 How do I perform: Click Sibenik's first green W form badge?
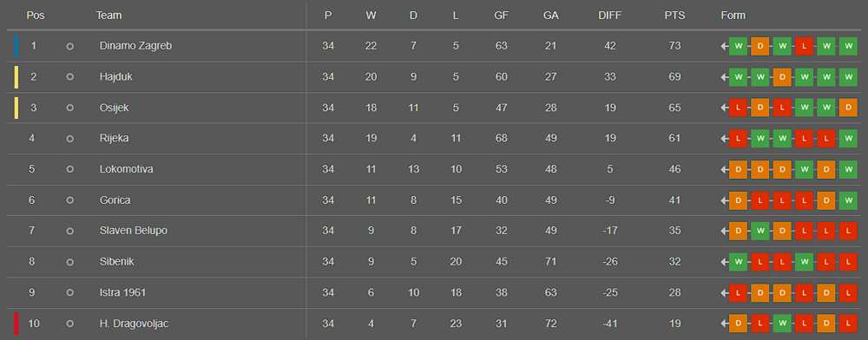click(x=738, y=262)
